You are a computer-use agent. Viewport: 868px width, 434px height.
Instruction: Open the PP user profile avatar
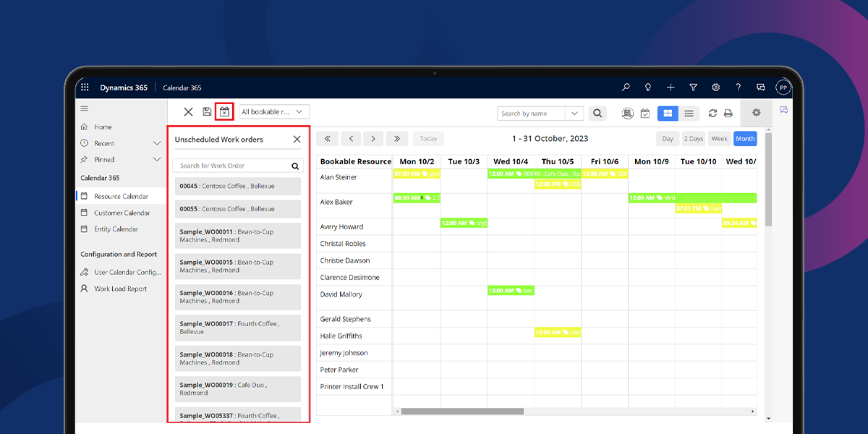[x=783, y=88]
